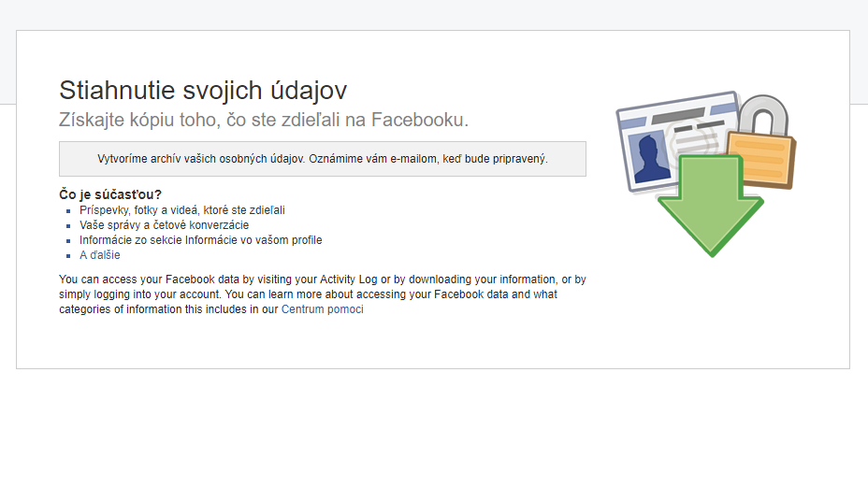Open the 'Centrum pomoci' help link

[x=322, y=309]
